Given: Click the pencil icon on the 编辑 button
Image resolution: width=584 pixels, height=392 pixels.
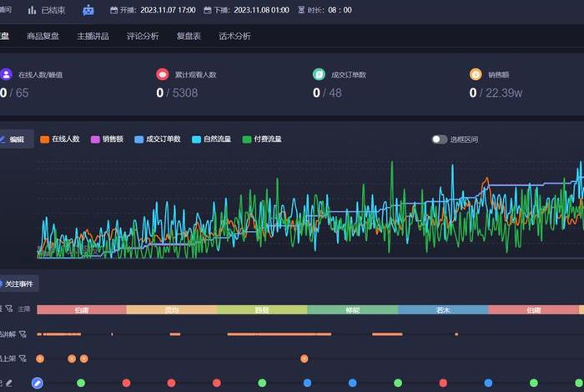Looking at the screenshot, I should coord(3,139).
